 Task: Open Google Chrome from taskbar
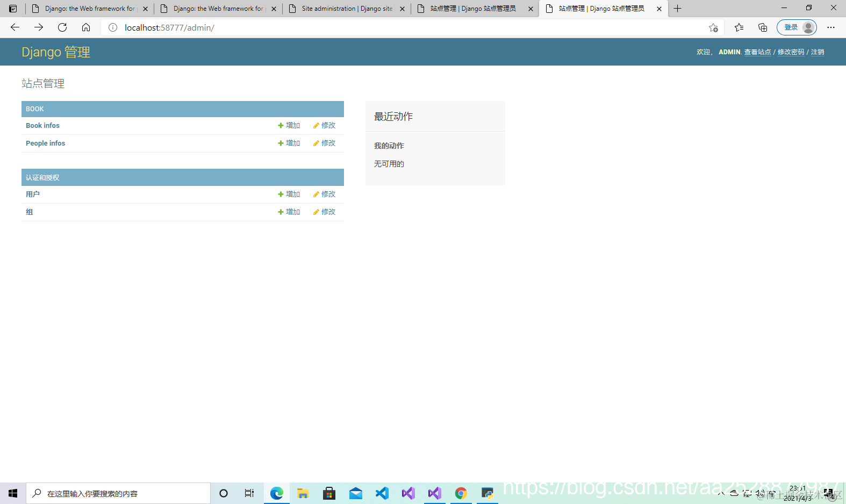pyautogui.click(x=461, y=493)
